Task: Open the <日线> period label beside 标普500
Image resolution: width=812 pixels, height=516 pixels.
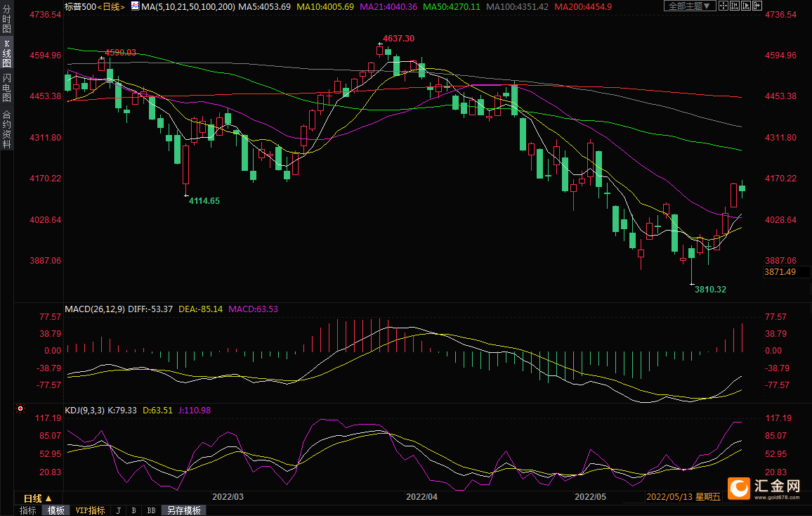Action: (x=111, y=6)
